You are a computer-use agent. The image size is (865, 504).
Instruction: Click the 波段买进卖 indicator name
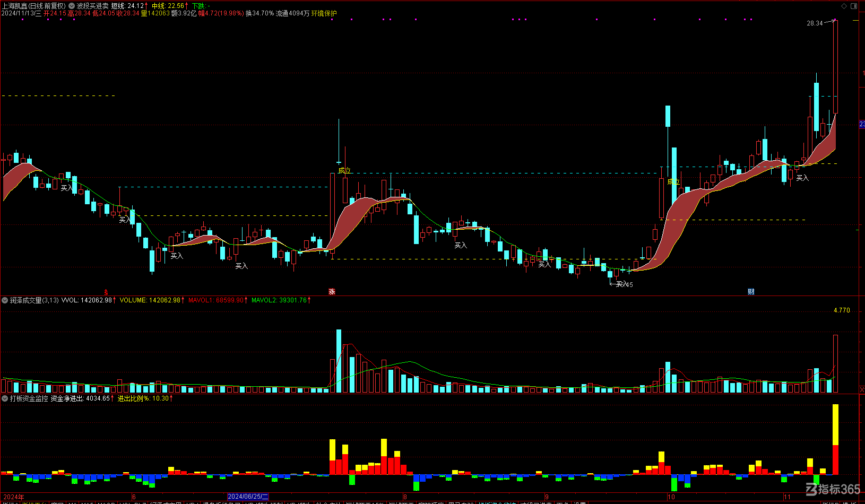point(93,6)
